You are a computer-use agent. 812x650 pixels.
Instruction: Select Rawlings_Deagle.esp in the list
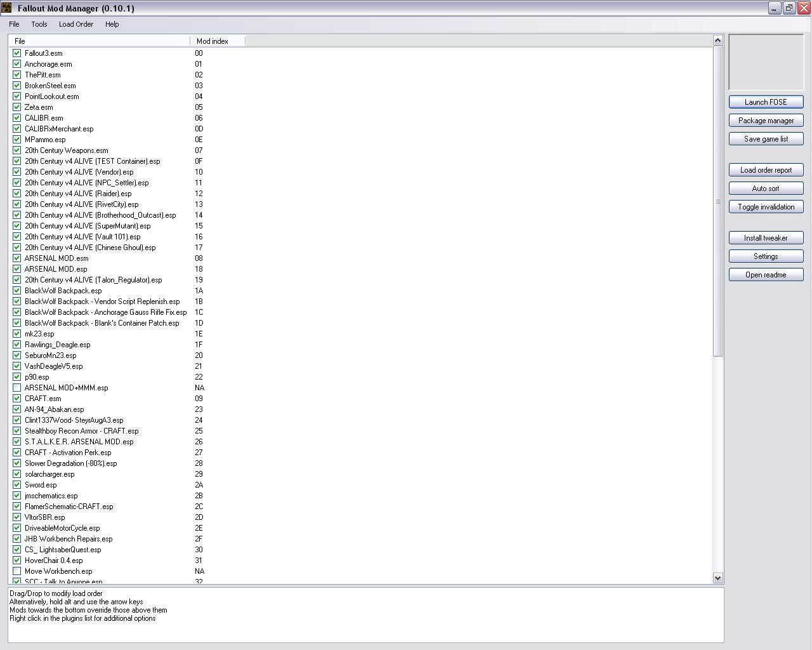[58, 345]
